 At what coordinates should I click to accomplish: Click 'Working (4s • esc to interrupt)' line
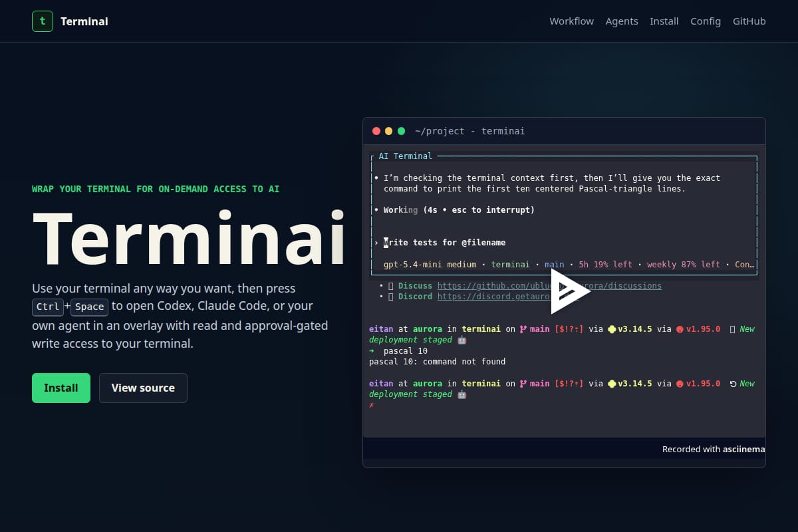pos(459,210)
